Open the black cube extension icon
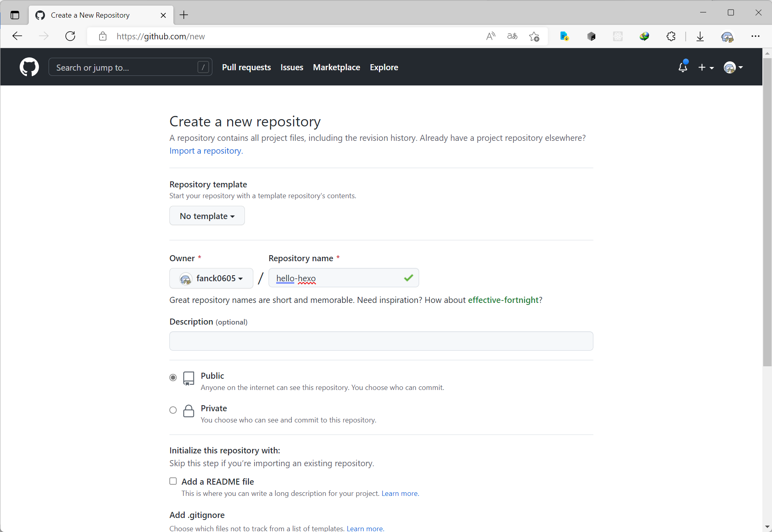This screenshot has height=532, width=772. coord(591,36)
